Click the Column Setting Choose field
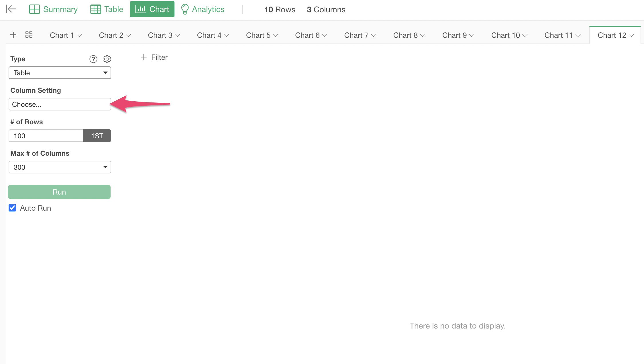Viewport: 644px width, 364px height. pos(60,104)
